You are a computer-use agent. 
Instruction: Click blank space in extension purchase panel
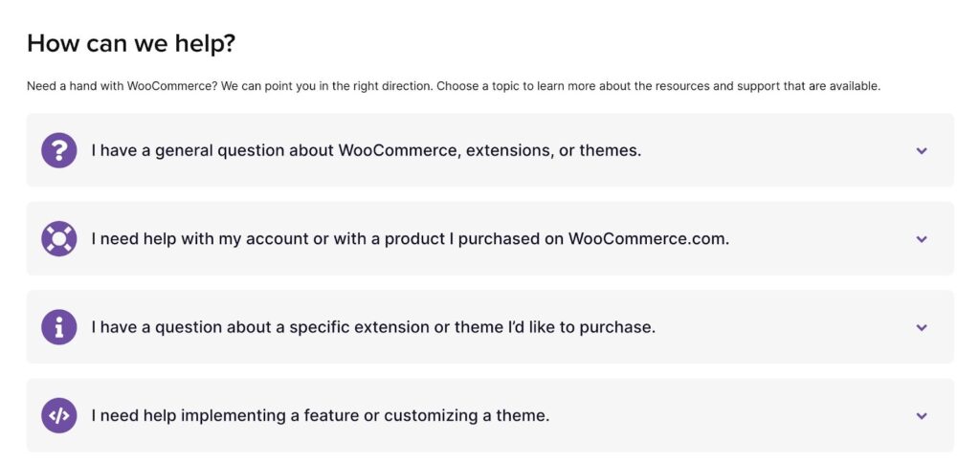(x=785, y=327)
